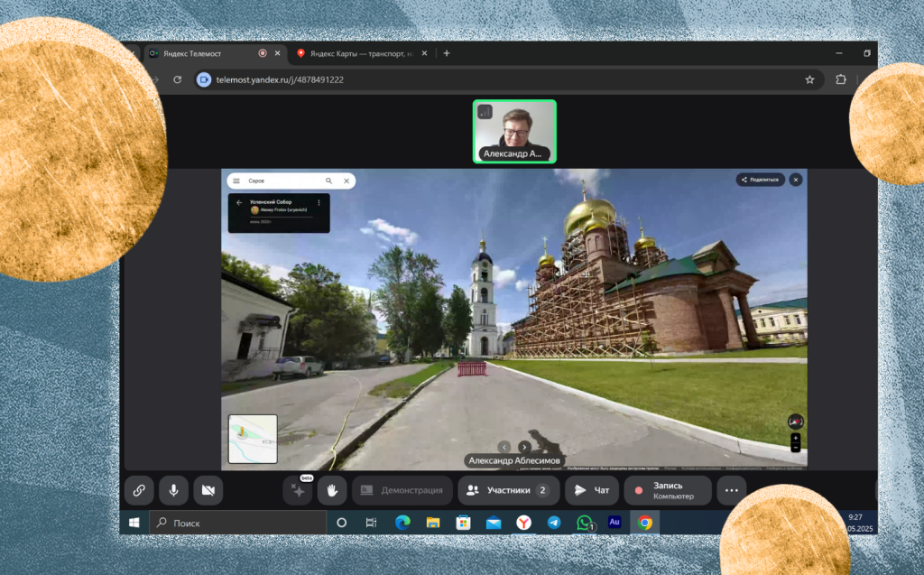Viewport: 924px width, 575px height.
Task: Click the camera permission icon in address bar
Action: click(x=204, y=79)
